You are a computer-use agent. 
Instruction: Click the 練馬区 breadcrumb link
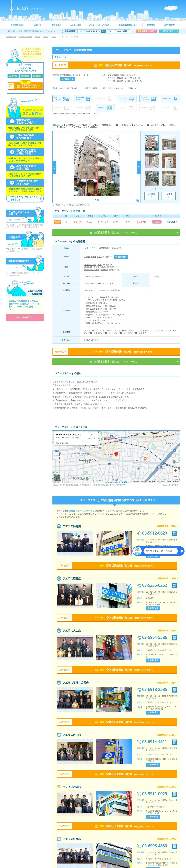[46, 37]
